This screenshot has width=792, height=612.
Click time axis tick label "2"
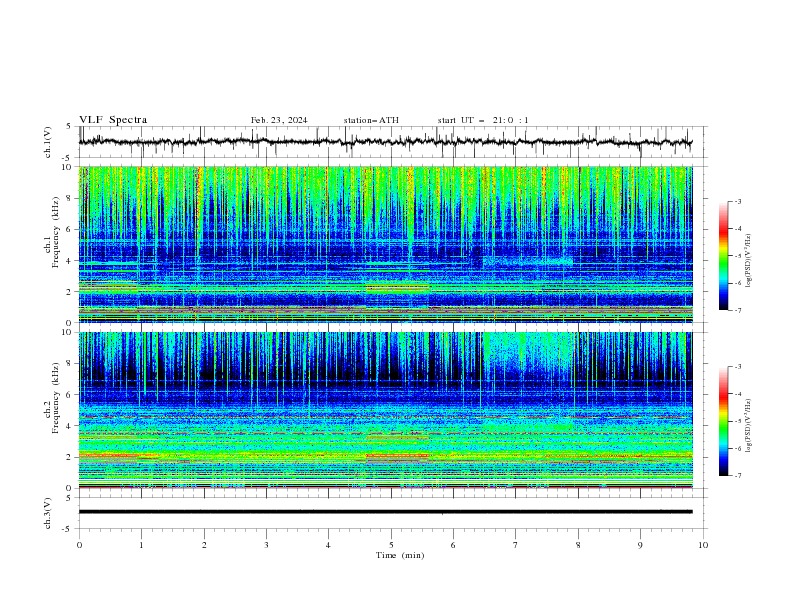(x=204, y=545)
